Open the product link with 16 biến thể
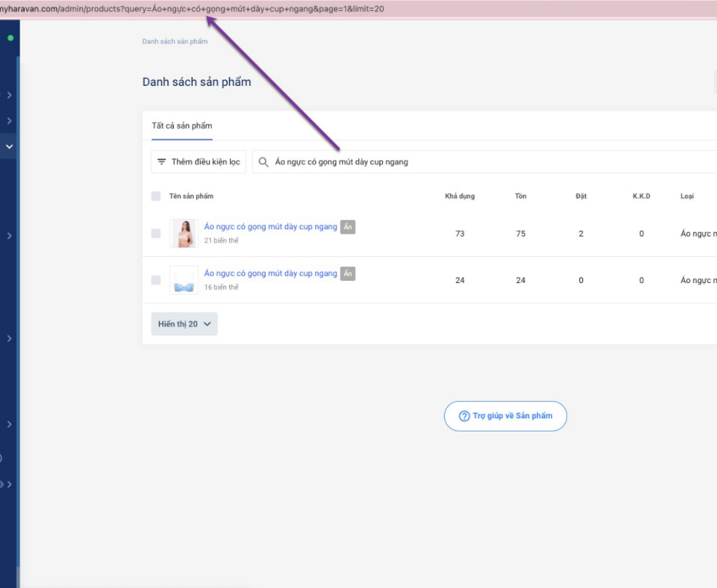 coord(270,274)
